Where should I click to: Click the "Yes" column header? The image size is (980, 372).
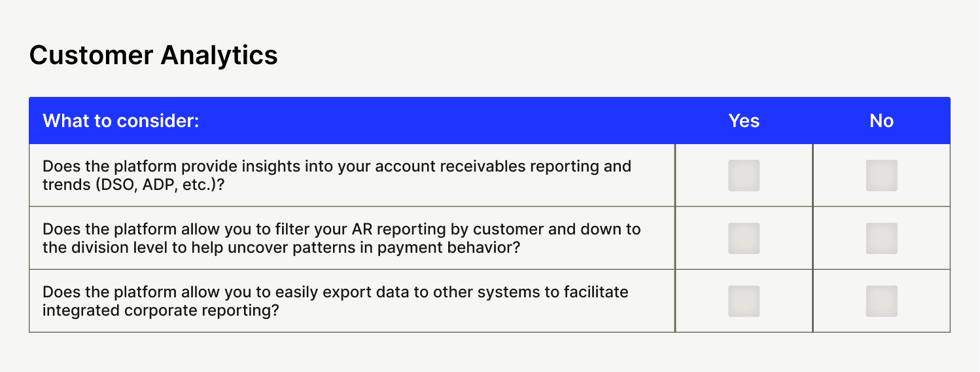pyautogui.click(x=744, y=121)
